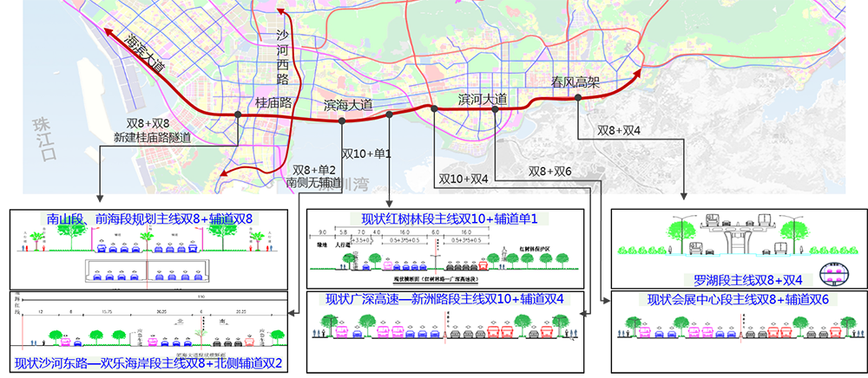Screen dimensions: 868x378
Task: Select the 双8+双6 lane label
Action: 549,171
